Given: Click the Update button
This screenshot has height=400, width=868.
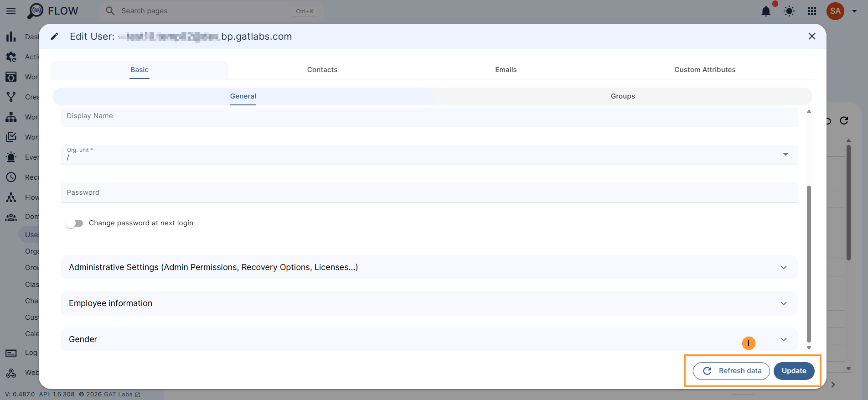Looking at the screenshot, I should 794,371.
